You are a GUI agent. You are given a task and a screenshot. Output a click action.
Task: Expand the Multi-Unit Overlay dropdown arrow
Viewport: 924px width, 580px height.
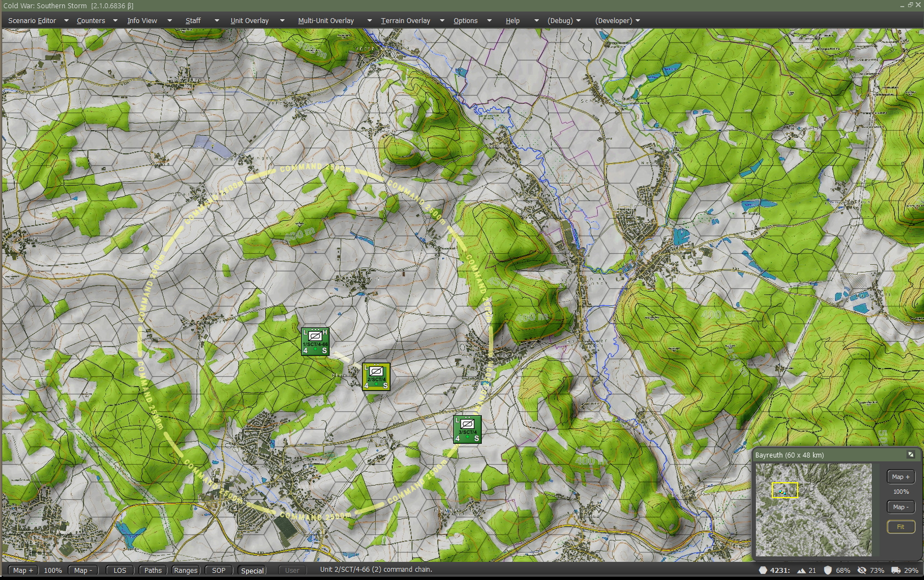click(369, 20)
